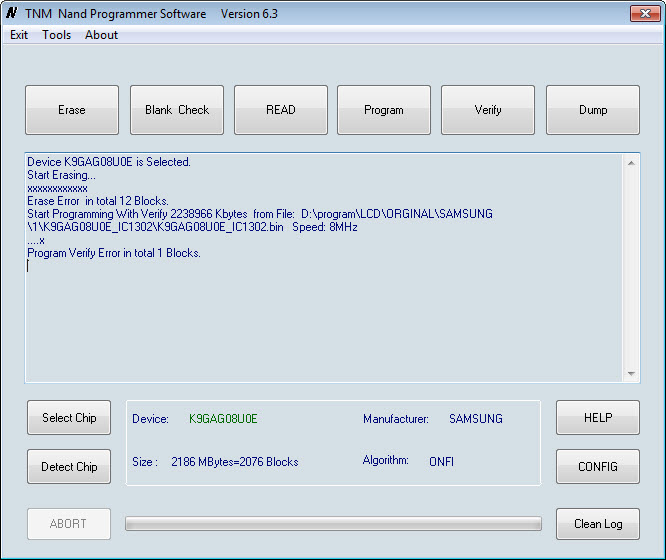Click the row of x marks under 'Start Erasing...'

(x=57, y=188)
